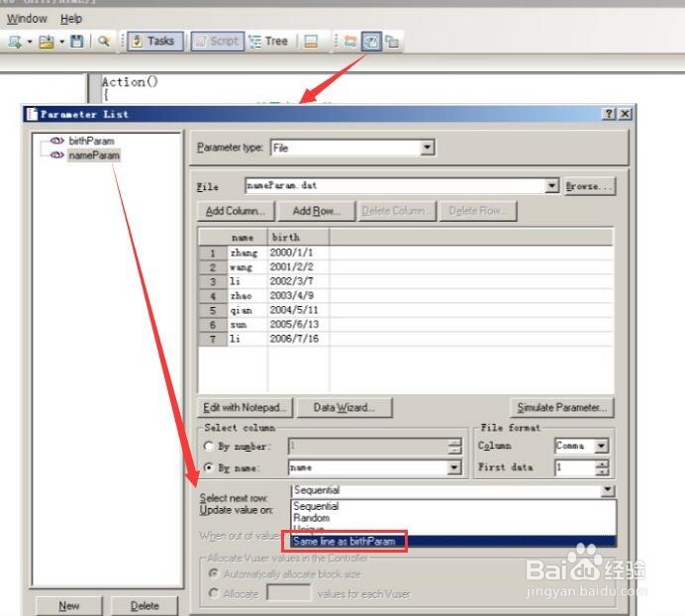685x616 pixels.
Task: Open the Parameter type dropdown
Action: coord(428,148)
